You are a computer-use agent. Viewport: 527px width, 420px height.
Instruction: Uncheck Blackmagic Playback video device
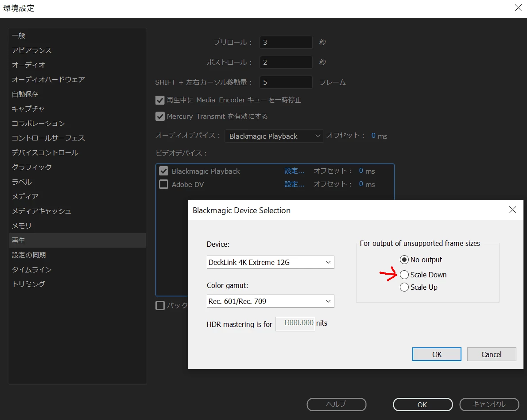[164, 171]
